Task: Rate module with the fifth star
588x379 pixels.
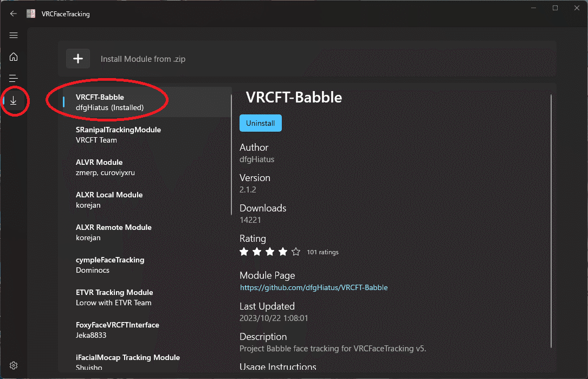Action: (296, 252)
